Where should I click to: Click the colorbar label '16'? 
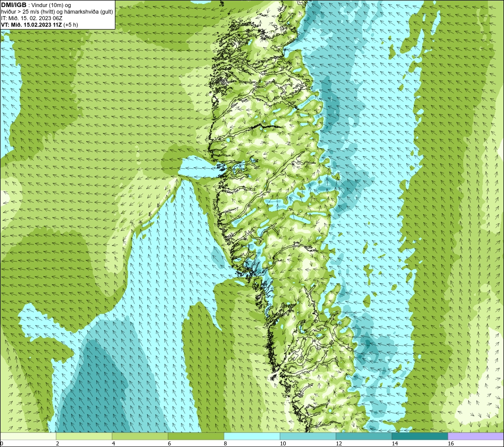[x=451, y=443]
